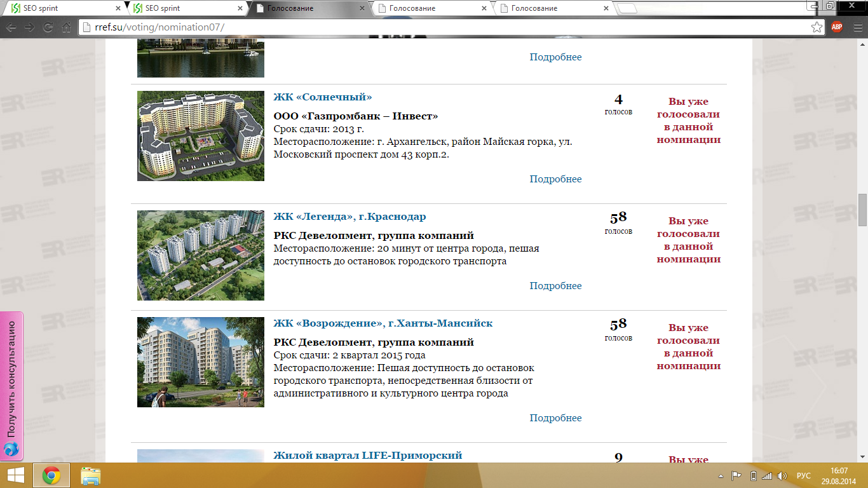Open the Получить консультацию side tab
Viewport: 868px width, 488px height.
pyautogui.click(x=11, y=385)
